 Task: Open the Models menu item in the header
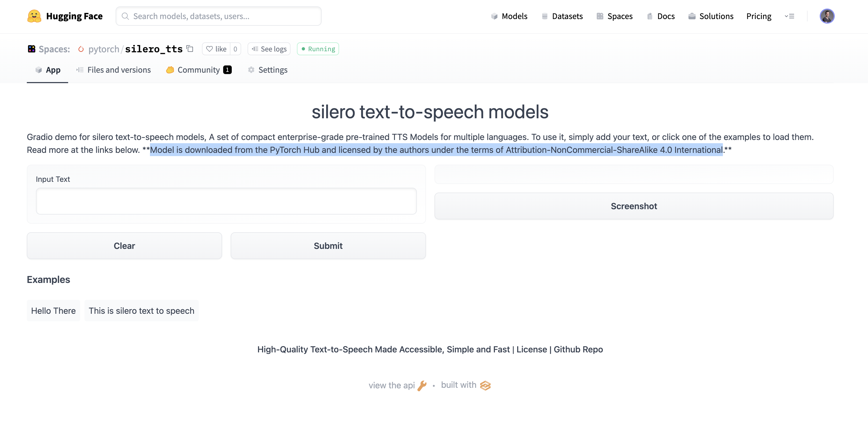[x=509, y=16]
